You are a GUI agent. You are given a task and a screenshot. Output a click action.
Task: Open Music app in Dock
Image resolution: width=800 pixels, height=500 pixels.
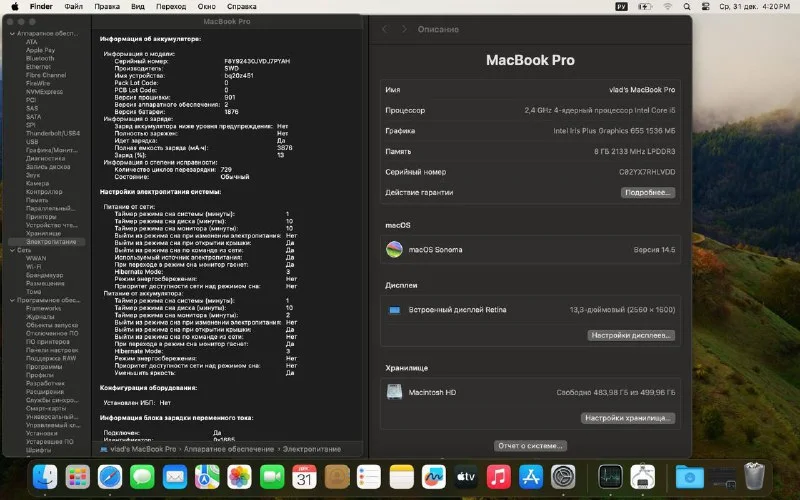(x=498, y=478)
